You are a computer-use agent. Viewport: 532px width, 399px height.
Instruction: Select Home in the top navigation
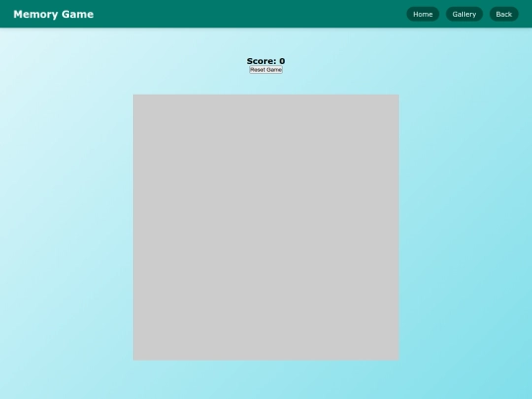click(423, 14)
